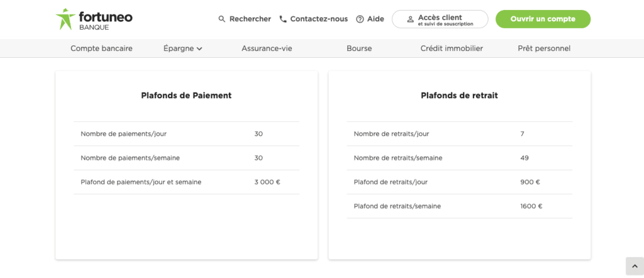Click the 30 value for paiements/jour
Viewport: 644px width, 278px height.
(258, 134)
